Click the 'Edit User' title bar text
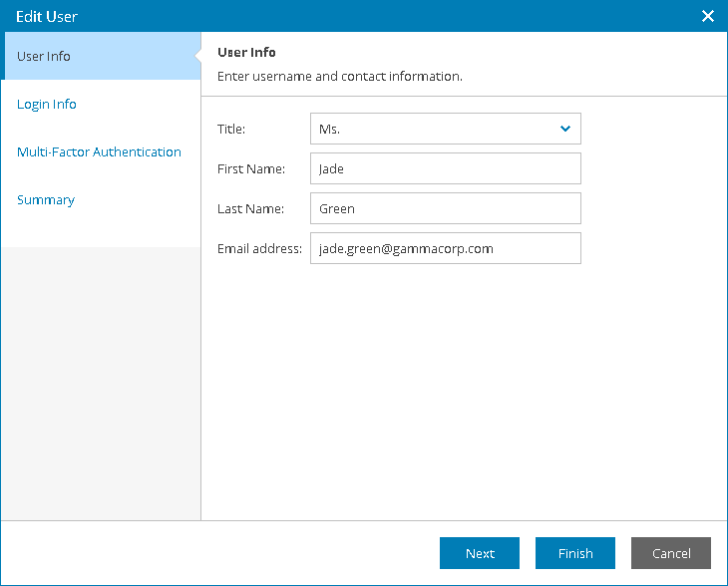The image size is (728, 586). coord(47,16)
